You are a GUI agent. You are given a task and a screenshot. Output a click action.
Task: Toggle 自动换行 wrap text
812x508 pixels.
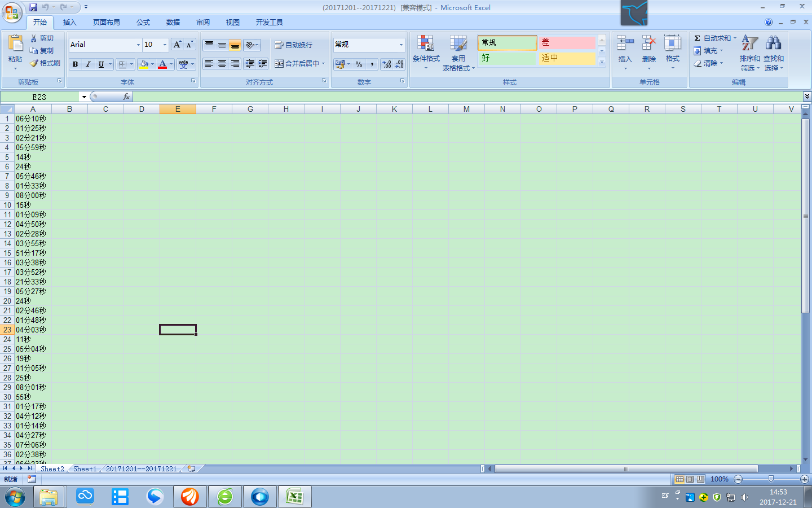coord(293,45)
